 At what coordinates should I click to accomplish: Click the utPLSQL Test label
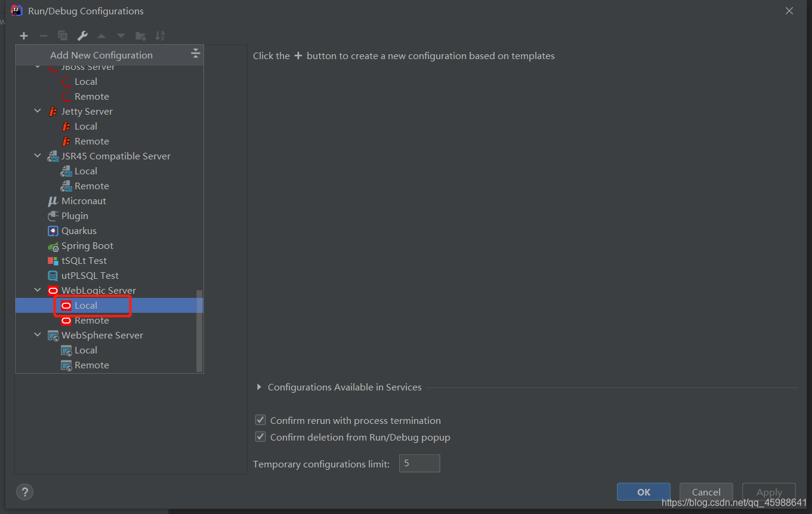[90, 276]
